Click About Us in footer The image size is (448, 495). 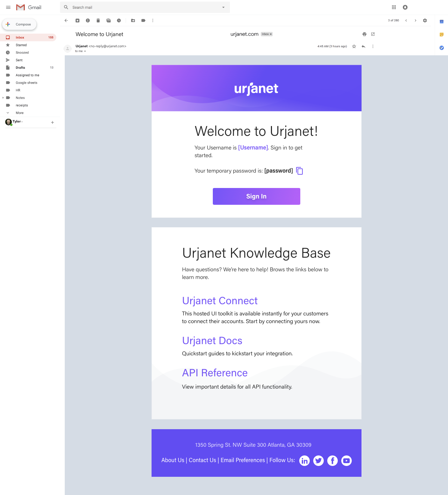point(173,460)
